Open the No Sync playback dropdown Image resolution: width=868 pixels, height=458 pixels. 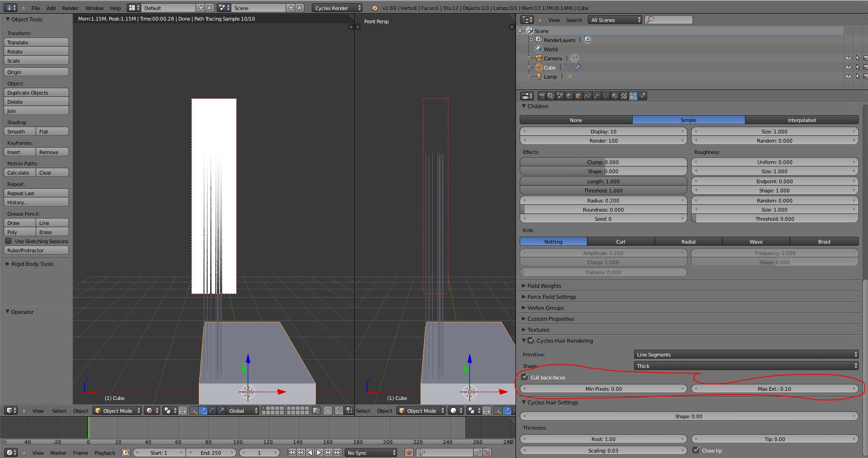click(x=371, y=453)
